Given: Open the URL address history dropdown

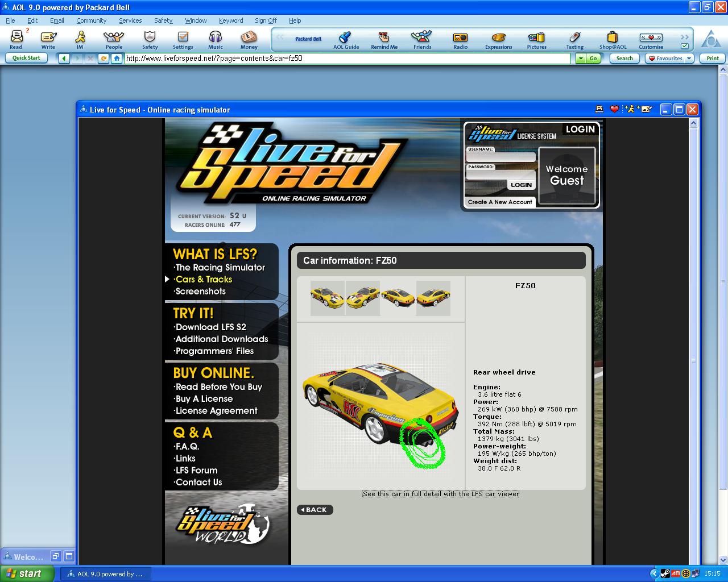Looking at the screenshot, I should [x=580, y=58].
